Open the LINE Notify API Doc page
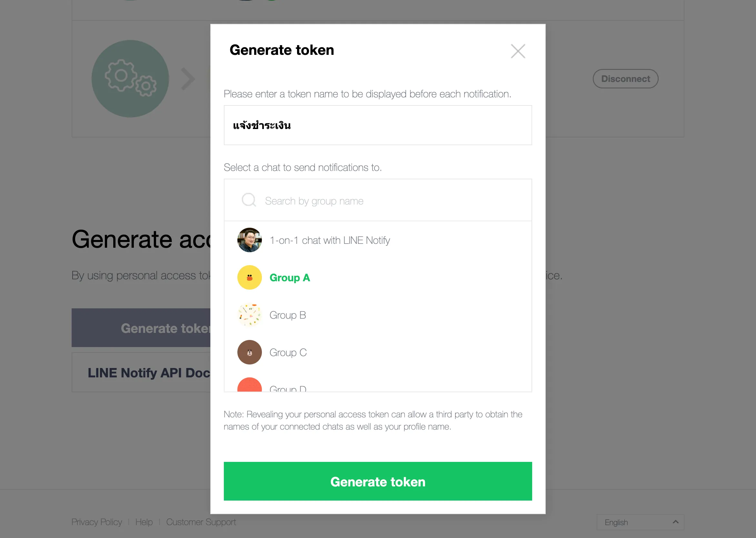 149,372
